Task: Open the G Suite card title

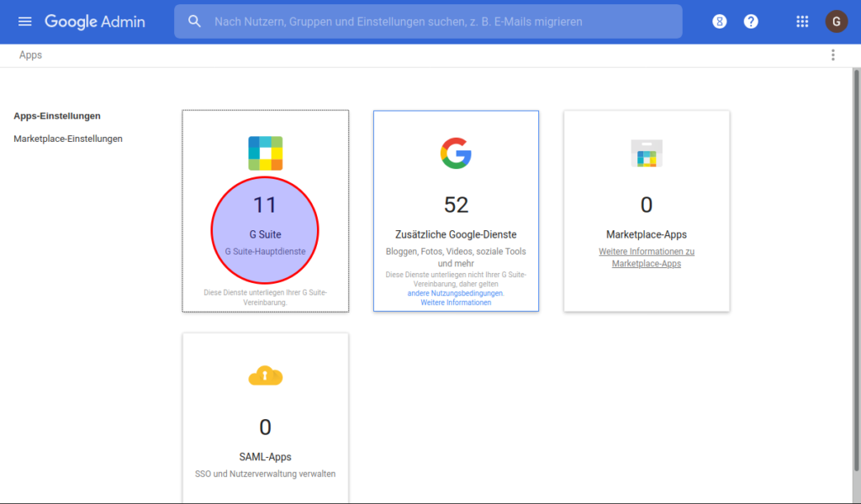Action: tap(265, 234)
